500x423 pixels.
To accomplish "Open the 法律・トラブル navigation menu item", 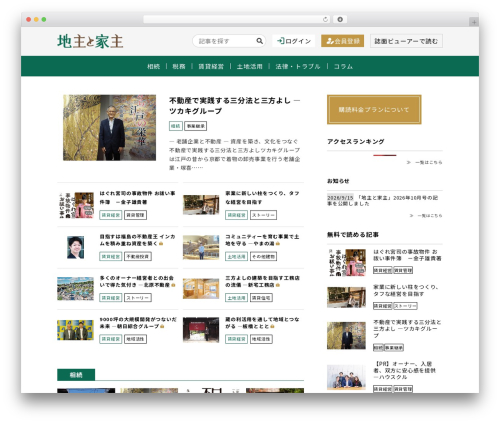I will click(x=298, y=66).
